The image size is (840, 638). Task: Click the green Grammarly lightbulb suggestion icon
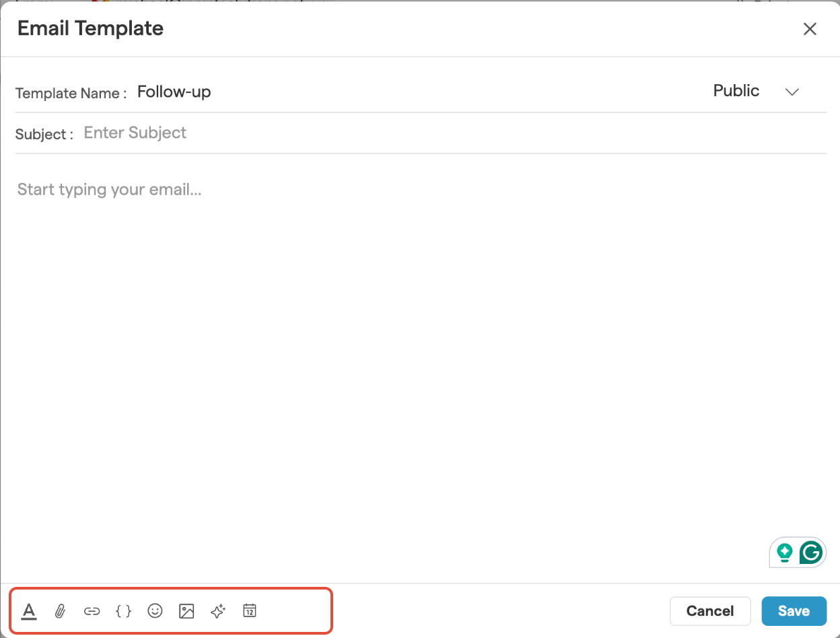(x=784, y=553)
